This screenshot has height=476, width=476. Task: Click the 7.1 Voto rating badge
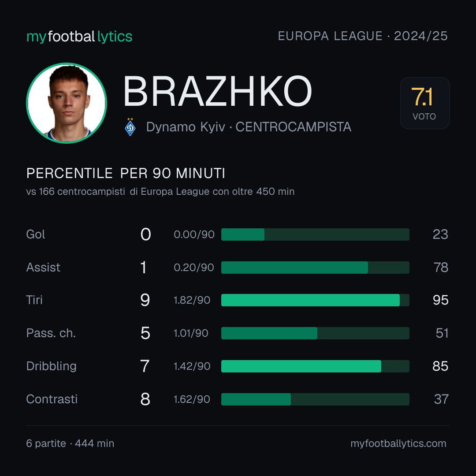point(425,103)
